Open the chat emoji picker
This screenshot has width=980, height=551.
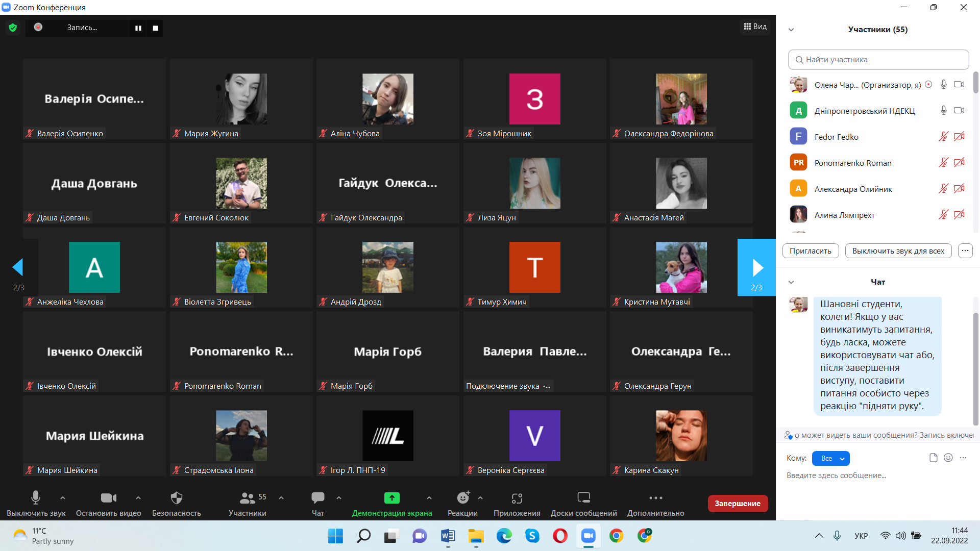(948, 458)
